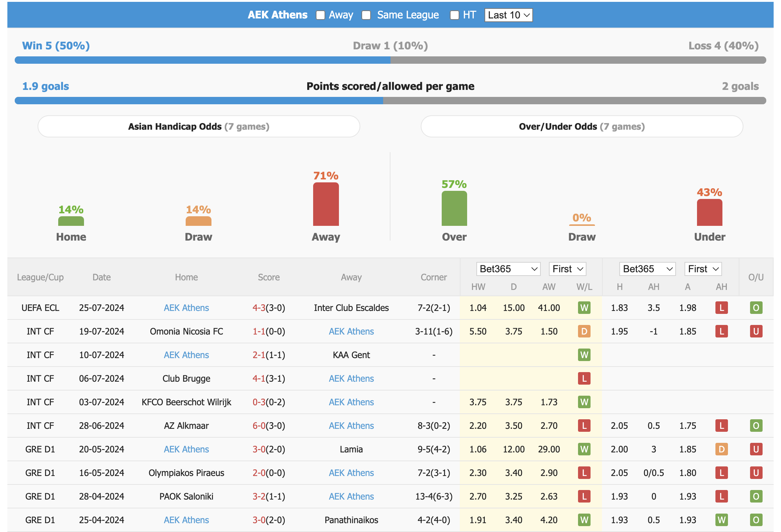Click the 4-1(3-1) score vs Club Brugge
This screenshot has width=781, height=532.
coord(269,378)
